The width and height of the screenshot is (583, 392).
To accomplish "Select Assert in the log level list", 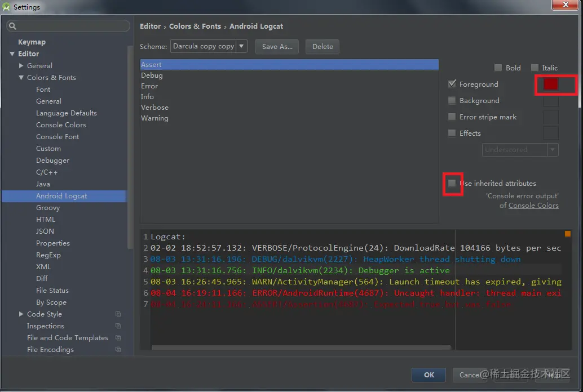I will [x=289, y=65].
